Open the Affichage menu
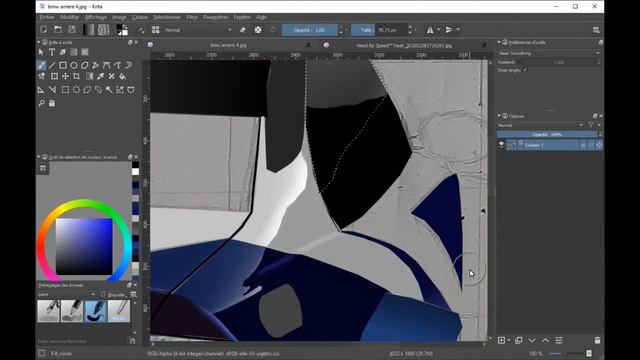The width and height of the screenshot is (640, 360). (96, 17)
